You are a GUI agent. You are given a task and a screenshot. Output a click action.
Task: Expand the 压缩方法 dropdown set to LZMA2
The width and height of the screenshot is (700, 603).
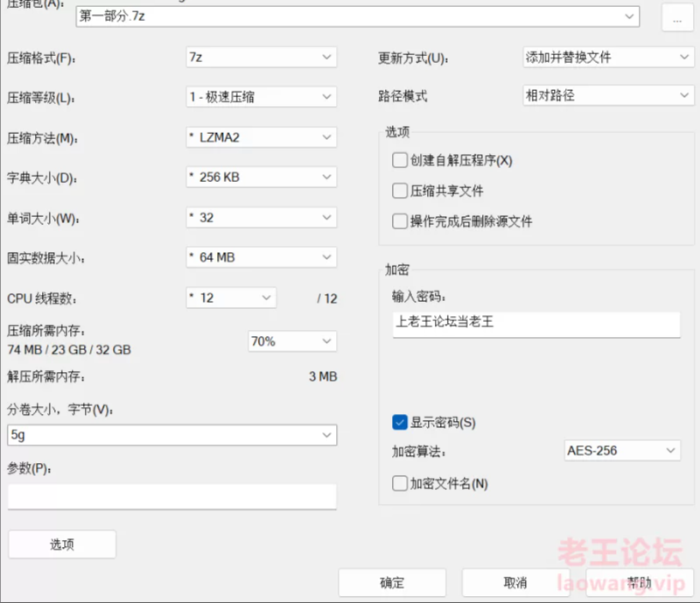[261, 137]
